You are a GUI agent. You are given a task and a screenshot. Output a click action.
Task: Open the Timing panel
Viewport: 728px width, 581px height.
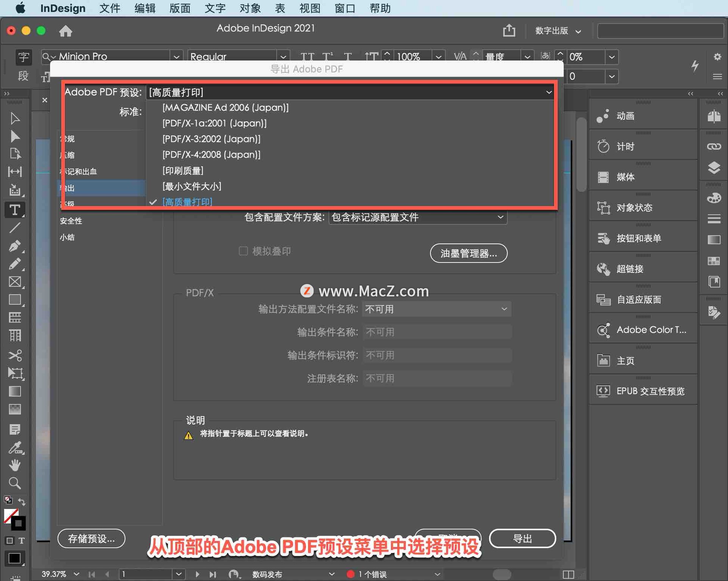point(643,146)
